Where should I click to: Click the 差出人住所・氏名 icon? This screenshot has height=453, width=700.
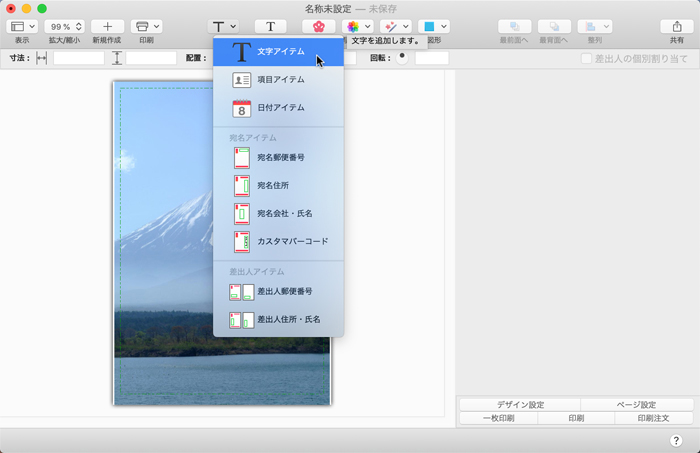(241, 320)
